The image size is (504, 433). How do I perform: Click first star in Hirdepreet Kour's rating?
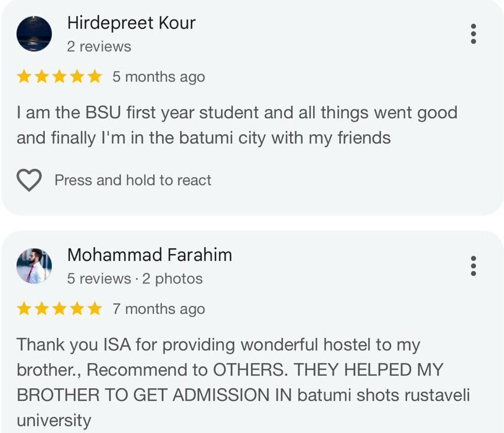pyautogui.click(x=24, y=77)
